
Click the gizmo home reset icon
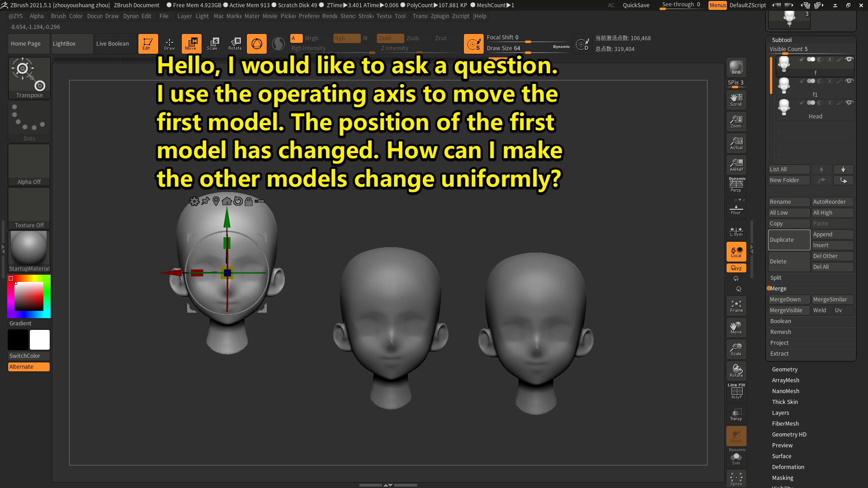(227, 201)
